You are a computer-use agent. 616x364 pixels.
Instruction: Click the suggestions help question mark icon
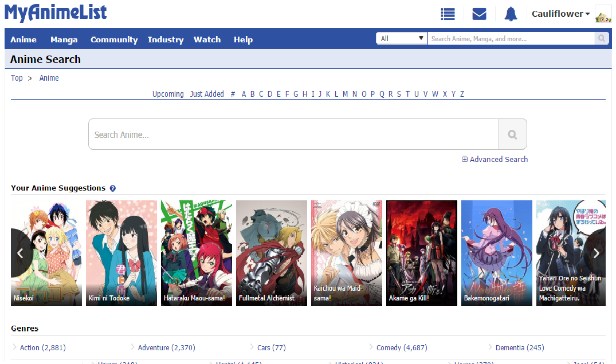coord(113,188)
